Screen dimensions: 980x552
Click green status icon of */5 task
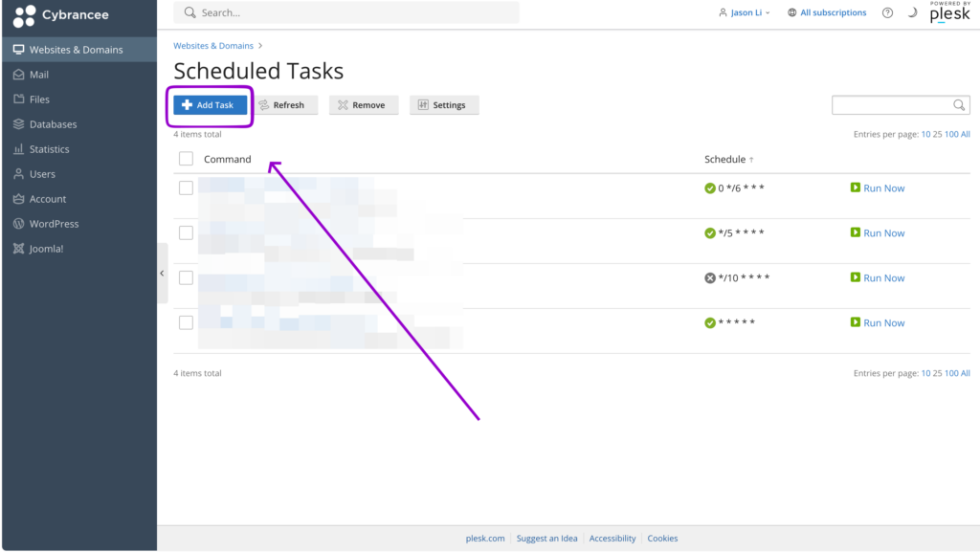[710, 232]
